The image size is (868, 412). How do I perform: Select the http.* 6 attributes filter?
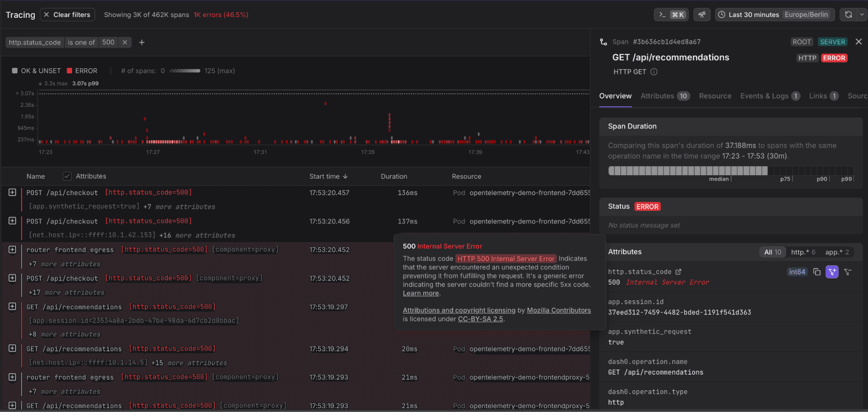point(803,252)
